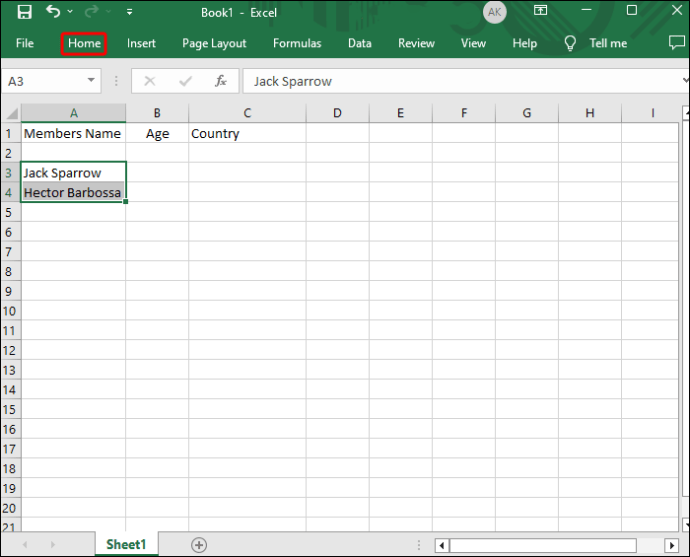Image resolution: width=690 pixels, height=557 pixels.
Task: Open the Undo history dropdown arrow
Action: (70, 12)
